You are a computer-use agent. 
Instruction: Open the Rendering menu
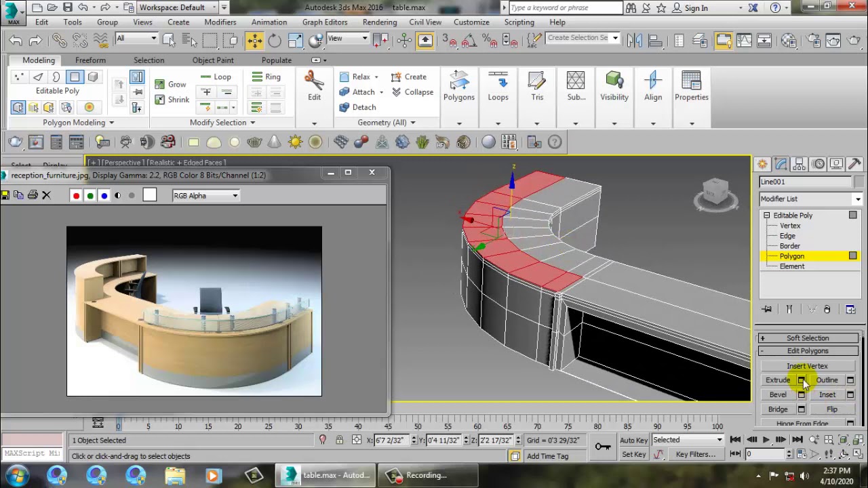tap(380, 22)
